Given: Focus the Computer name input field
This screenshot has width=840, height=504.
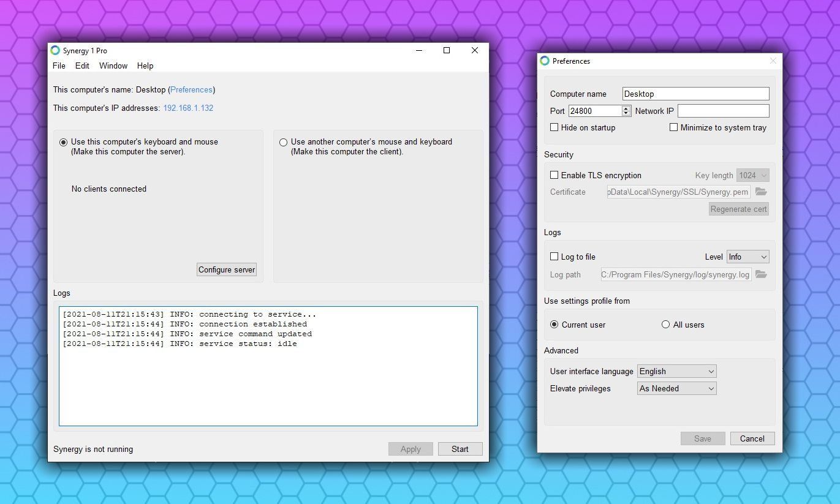Looking at the screenshot, I should point(695,94).
